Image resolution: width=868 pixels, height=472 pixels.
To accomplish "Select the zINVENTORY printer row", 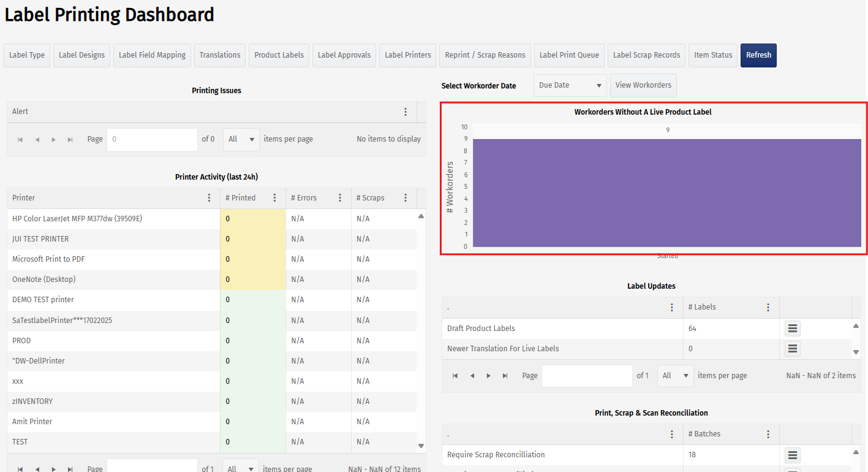I will pyautogui.click(x=212, y=402).
